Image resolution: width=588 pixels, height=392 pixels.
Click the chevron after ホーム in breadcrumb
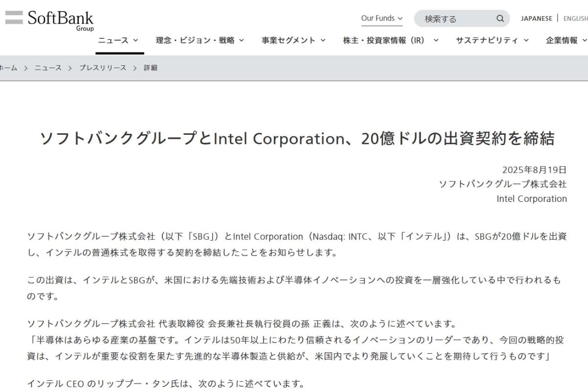click(25, 68)
